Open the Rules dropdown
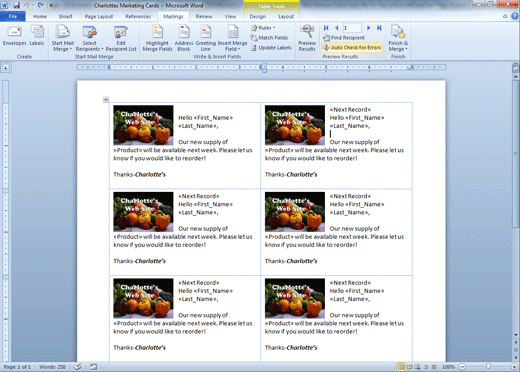This screenshot has width=520, height=372. pyautogui.click(x=263, y=28)
